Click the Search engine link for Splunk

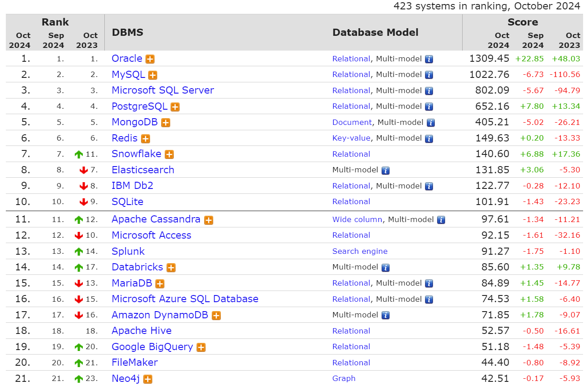pyautogui.click(x=360, y=251)
